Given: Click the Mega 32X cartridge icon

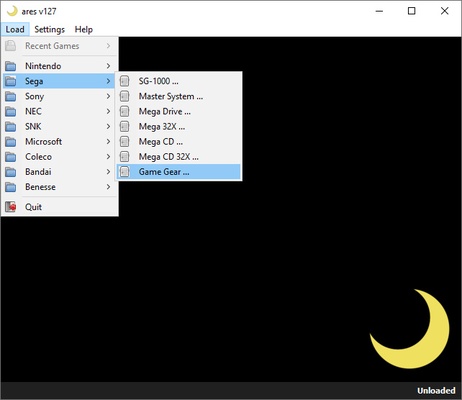Looking at the screenshot, I should 124,127.
